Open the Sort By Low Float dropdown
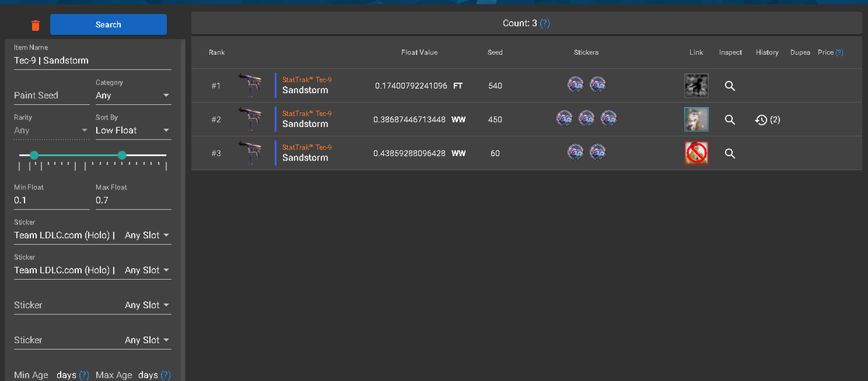Viewport: 868px width, 381px height. point(133,130)
